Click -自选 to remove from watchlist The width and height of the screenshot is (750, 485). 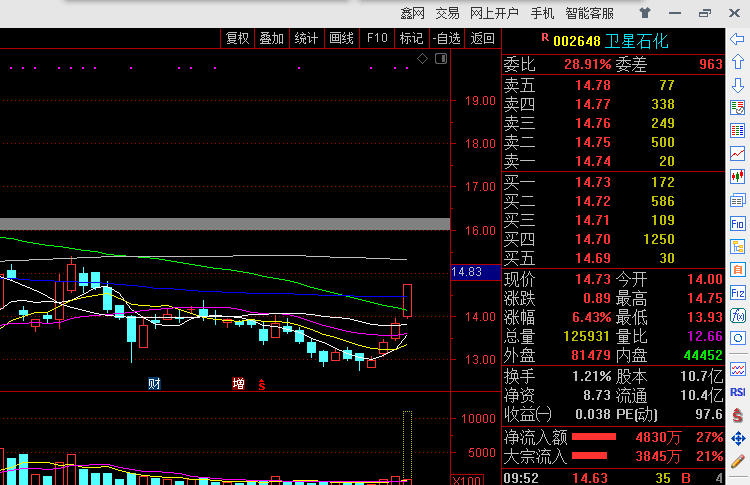pos(446,38)
